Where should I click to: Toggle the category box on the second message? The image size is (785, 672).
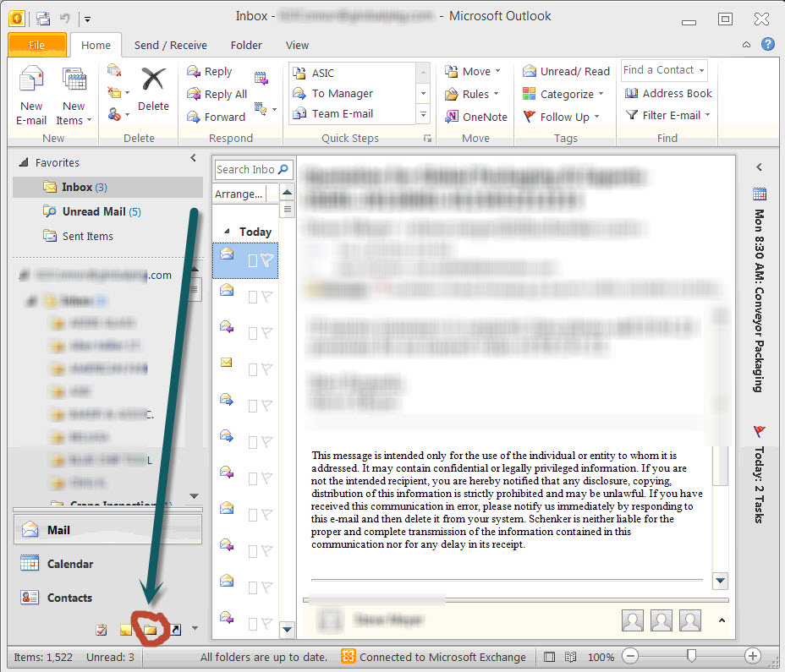[252, 297]
